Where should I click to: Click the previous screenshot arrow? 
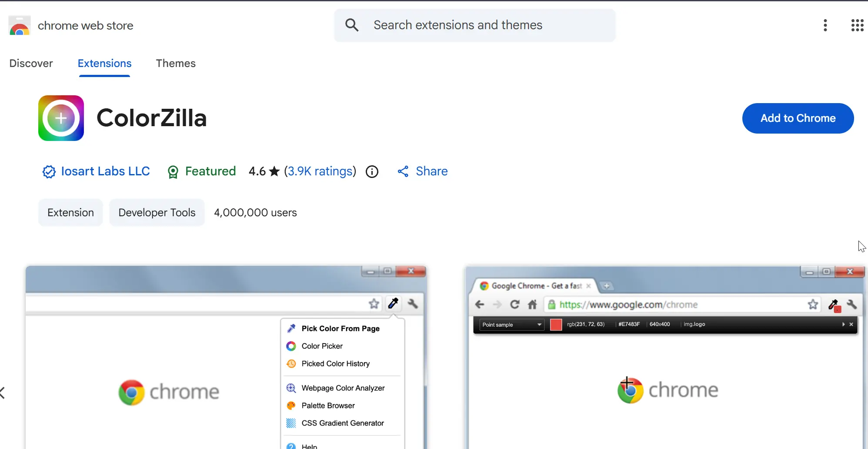3,393
